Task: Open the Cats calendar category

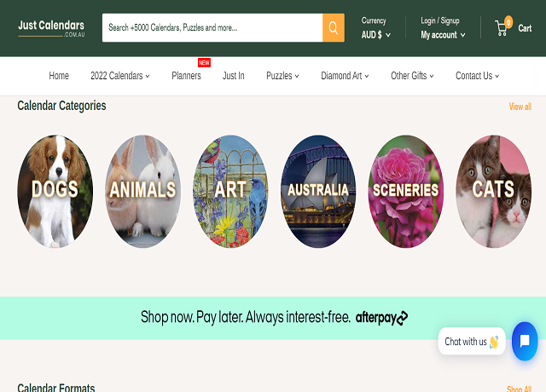Action: 494,191
